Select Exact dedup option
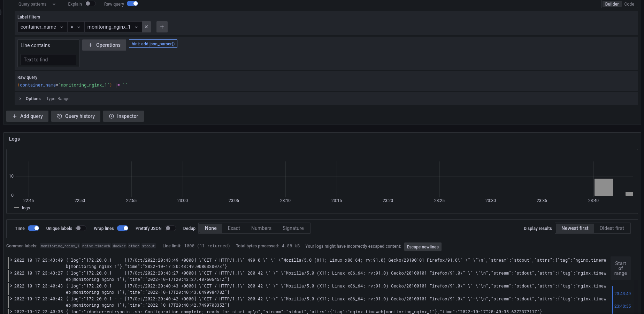644x314 pixels. [234, 228]
